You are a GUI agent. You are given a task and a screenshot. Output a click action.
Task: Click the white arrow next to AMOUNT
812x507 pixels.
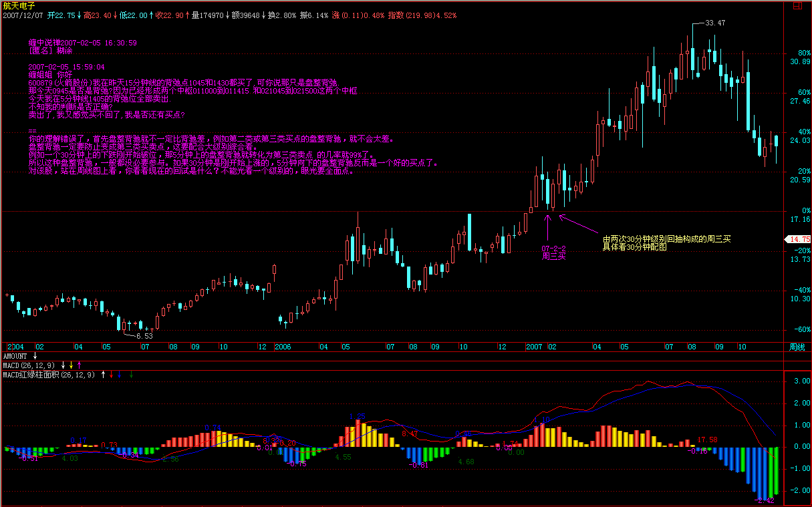[x=35, y=357]
